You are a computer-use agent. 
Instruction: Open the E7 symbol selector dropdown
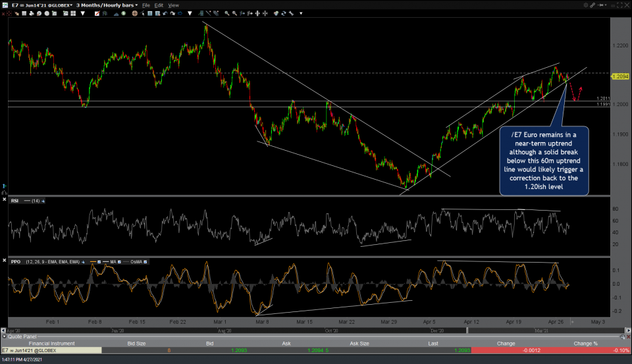[36, 5]
